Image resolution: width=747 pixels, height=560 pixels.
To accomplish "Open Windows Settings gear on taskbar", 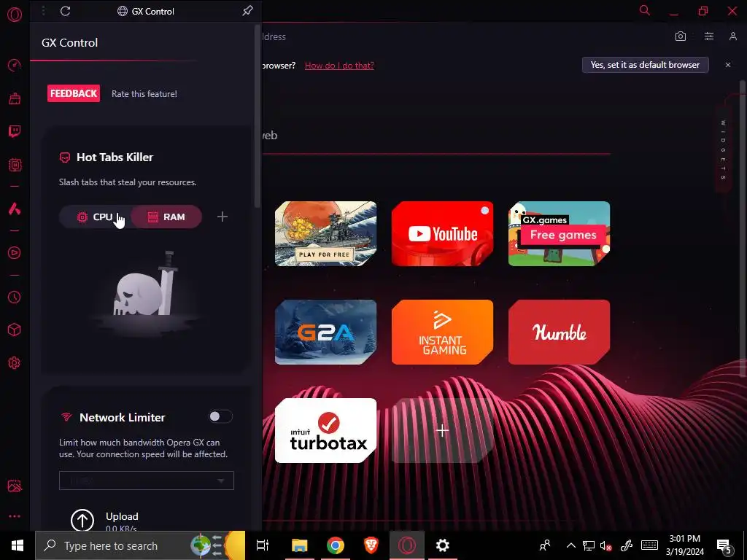I will [x=443, y=545].
